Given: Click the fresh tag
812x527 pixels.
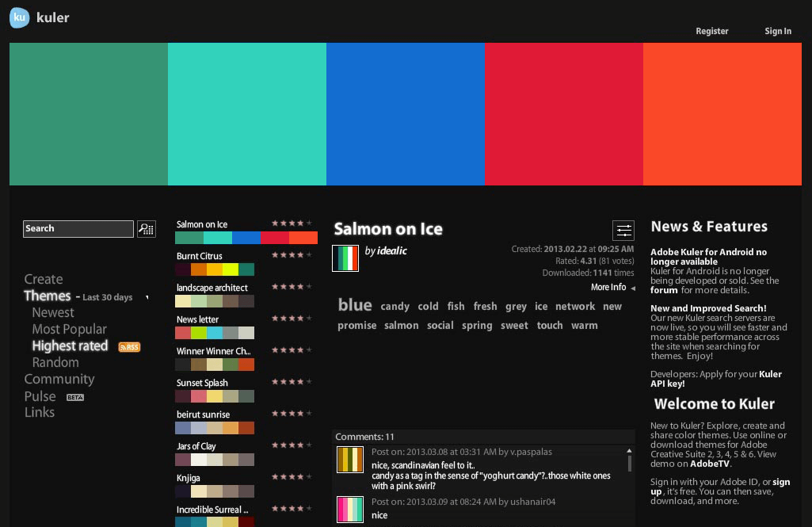Looking at the screenshot, I should point(486,306).
